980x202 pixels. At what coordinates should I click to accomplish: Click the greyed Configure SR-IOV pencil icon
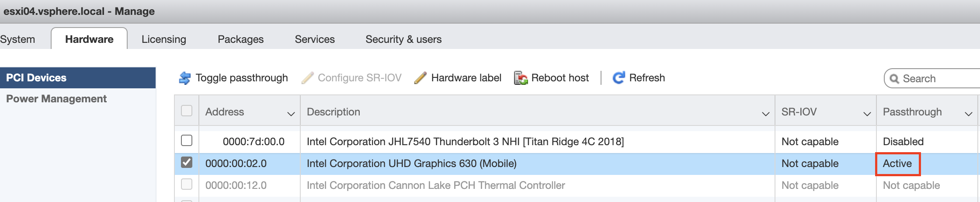[x=307, y=78]
